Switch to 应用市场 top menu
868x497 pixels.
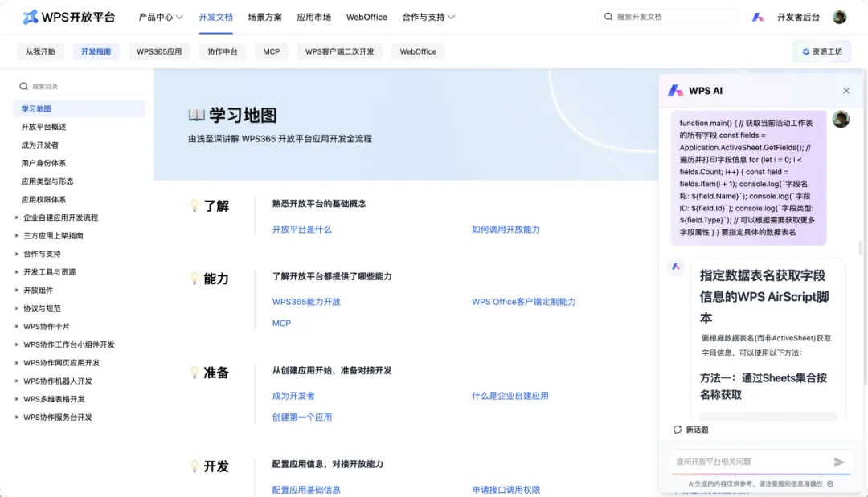[314, 17]
